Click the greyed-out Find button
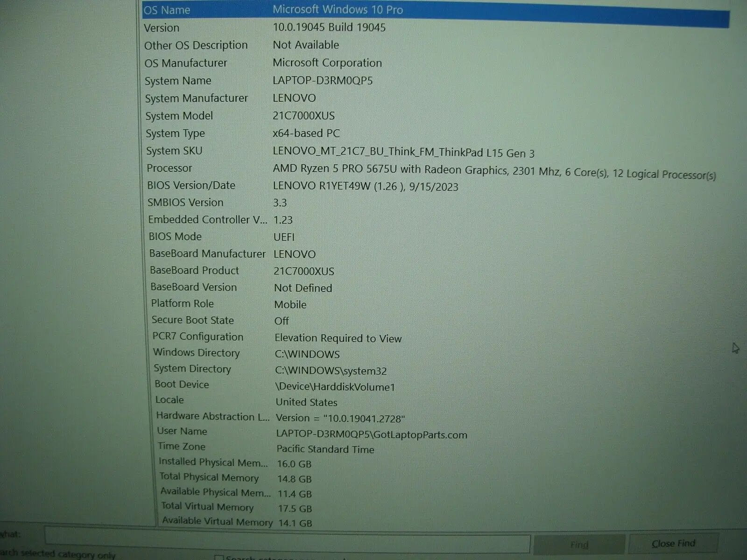Image resolution: width=747 pixels, height=560 pixels. point(579,545)
